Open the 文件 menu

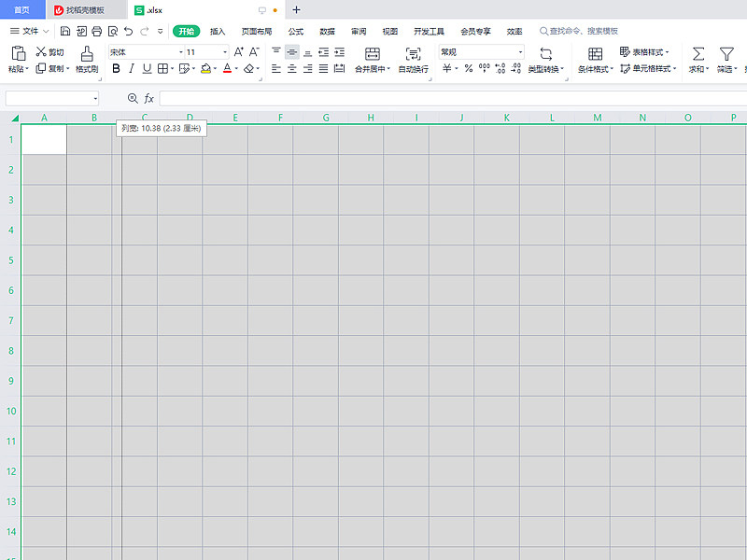30,31
